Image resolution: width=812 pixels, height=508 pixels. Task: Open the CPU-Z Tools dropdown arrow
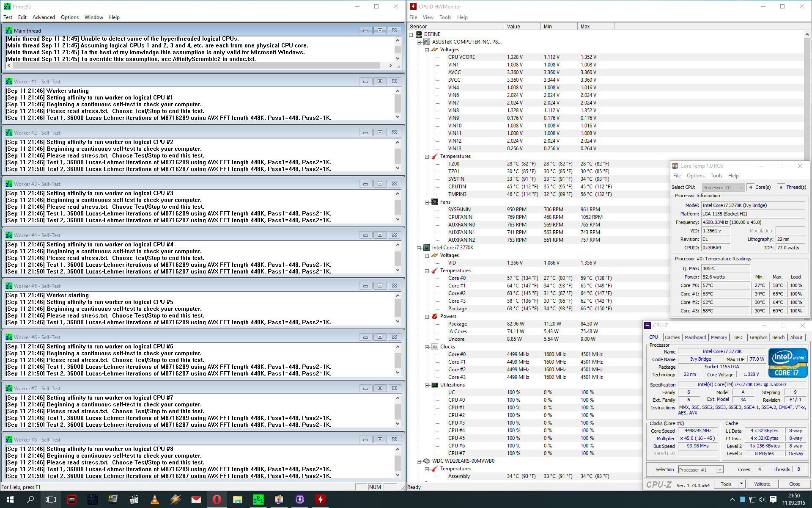coord(741,483)
